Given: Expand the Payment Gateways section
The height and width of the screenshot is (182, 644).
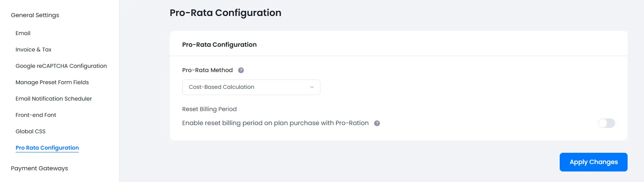Looking at the screenshot, I should pos(39,168).
